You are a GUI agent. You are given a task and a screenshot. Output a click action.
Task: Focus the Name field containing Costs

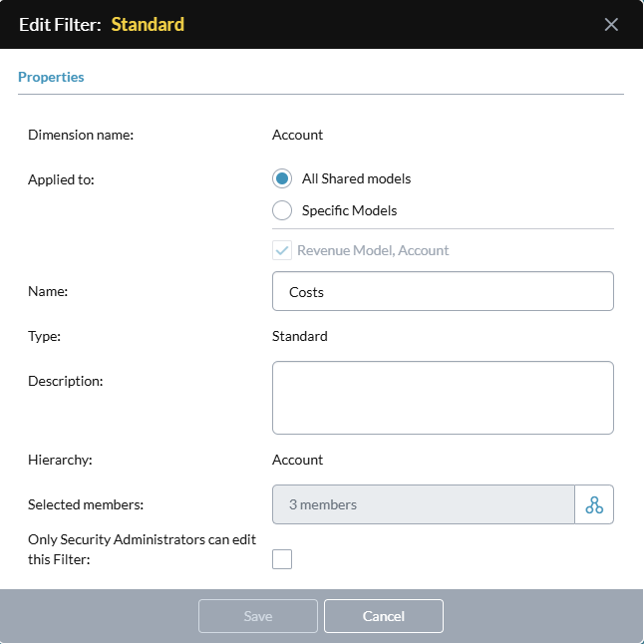coord(443,291)
